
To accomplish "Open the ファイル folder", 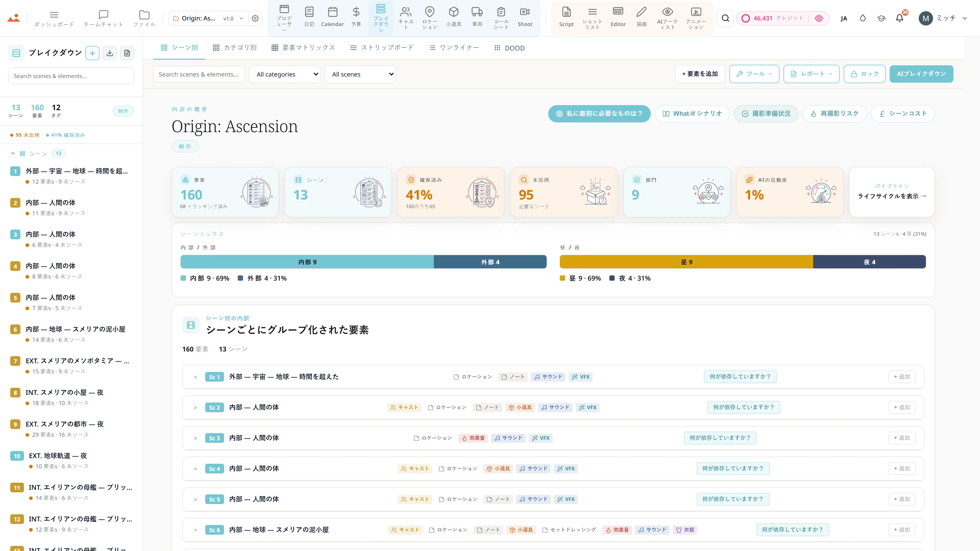I will point(144,18).
